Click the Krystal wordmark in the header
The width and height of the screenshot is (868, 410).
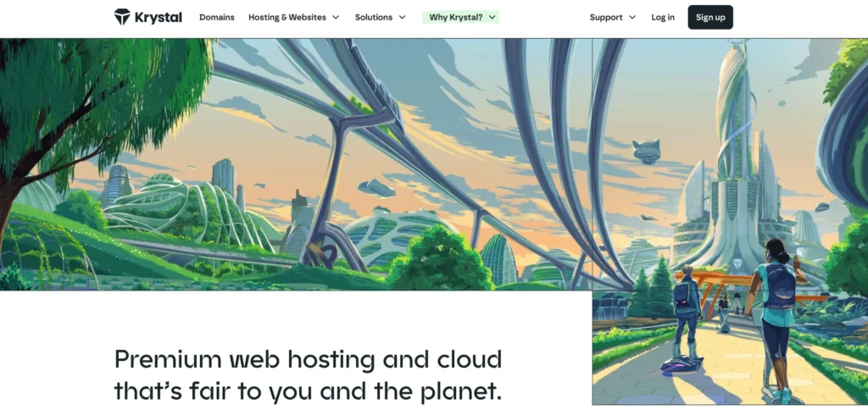click(x=158, y=17)
